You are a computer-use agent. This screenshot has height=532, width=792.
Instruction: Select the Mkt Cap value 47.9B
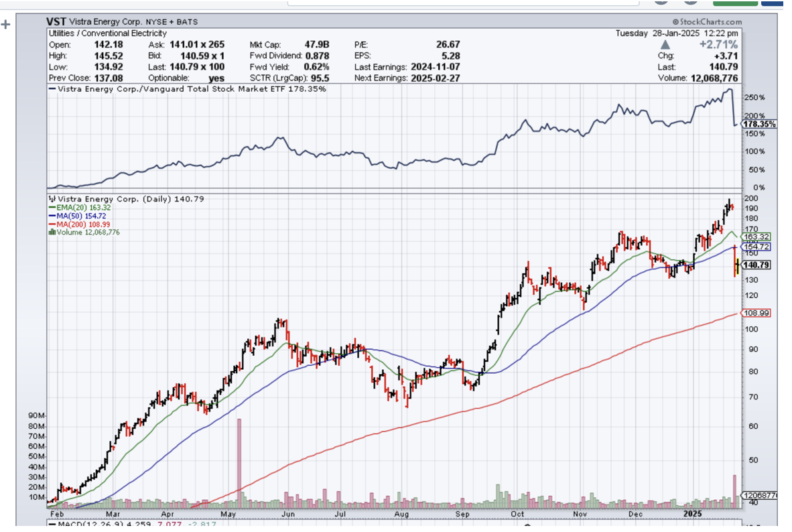click(x=317, y=44)
